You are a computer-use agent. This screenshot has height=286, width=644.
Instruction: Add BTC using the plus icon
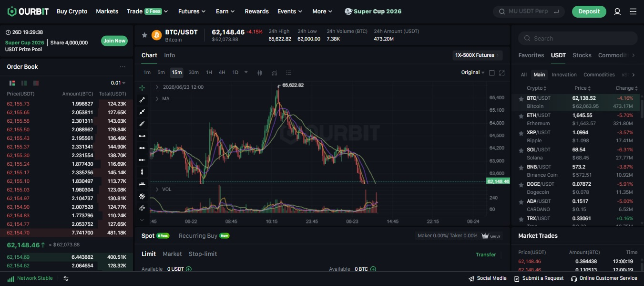(373, 269)
